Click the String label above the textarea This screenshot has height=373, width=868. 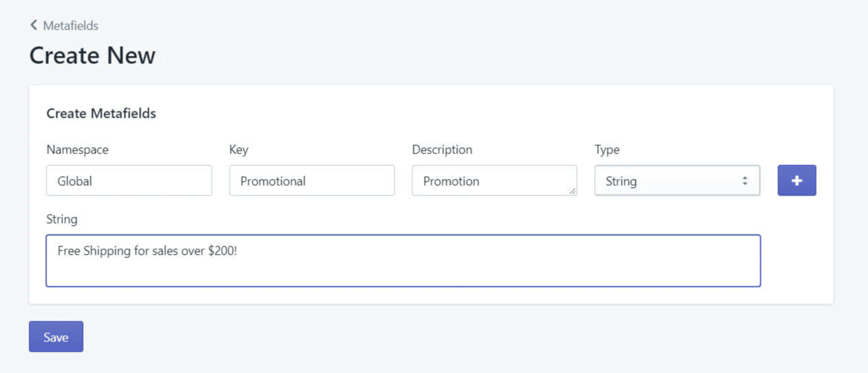click(62, 219)
